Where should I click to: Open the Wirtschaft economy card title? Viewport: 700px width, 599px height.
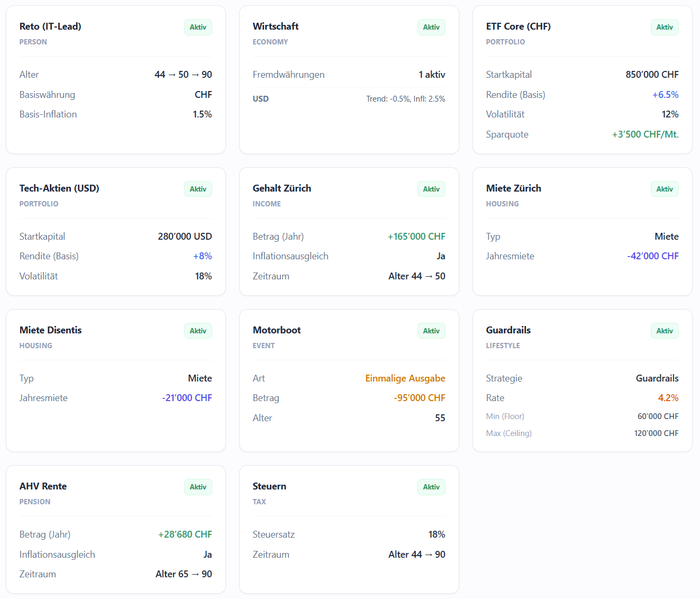tap(276, 26)
